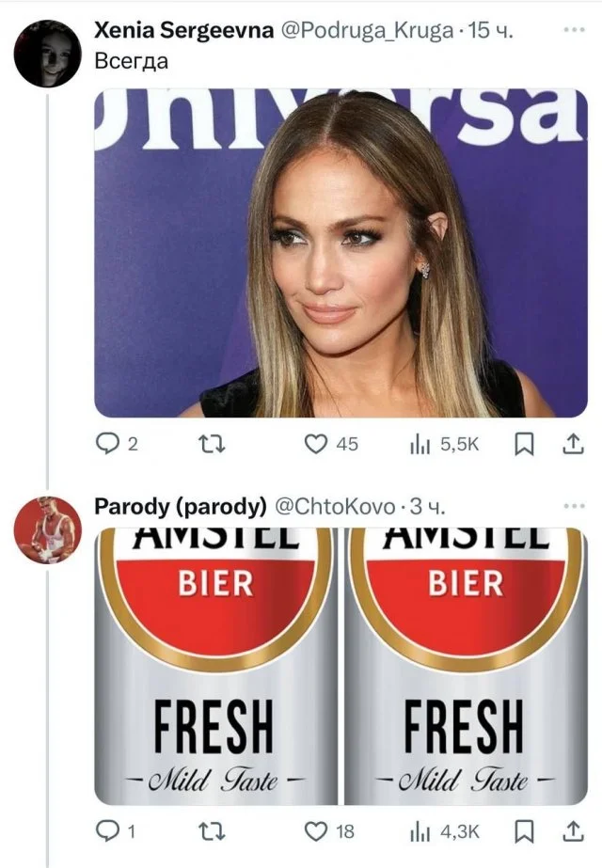Reply to Xenia Sergeevna's tweet

click(x=108, y=443)
